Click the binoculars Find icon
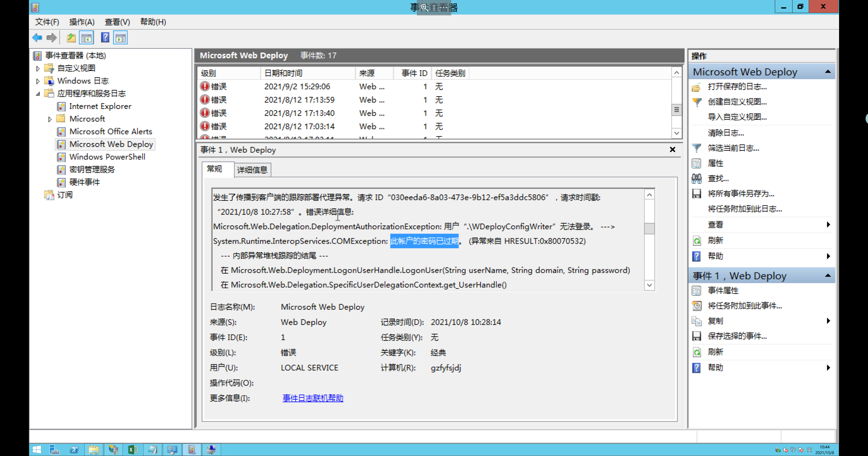The height and width of the screenshot is (456, 868). 696,178
